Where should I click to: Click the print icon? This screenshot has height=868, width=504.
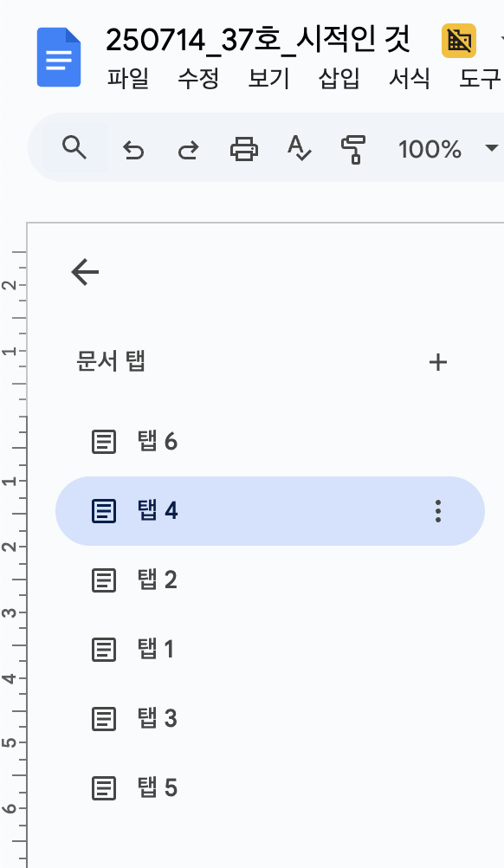(x=243, y=149)
